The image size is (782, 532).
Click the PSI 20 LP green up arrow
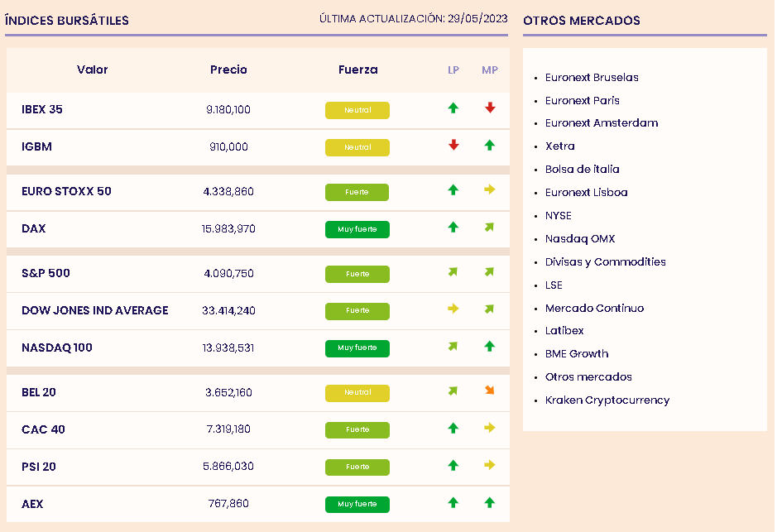coord(453,465)
